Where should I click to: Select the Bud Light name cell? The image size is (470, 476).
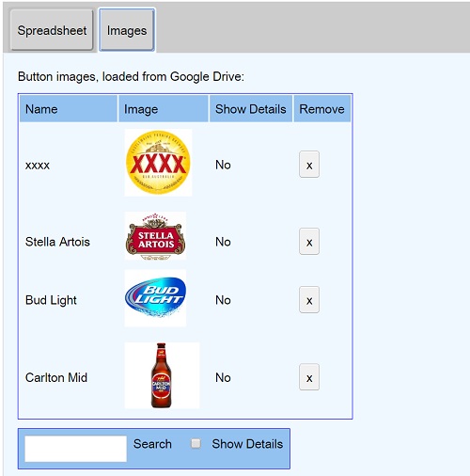(x=51, y=300)
